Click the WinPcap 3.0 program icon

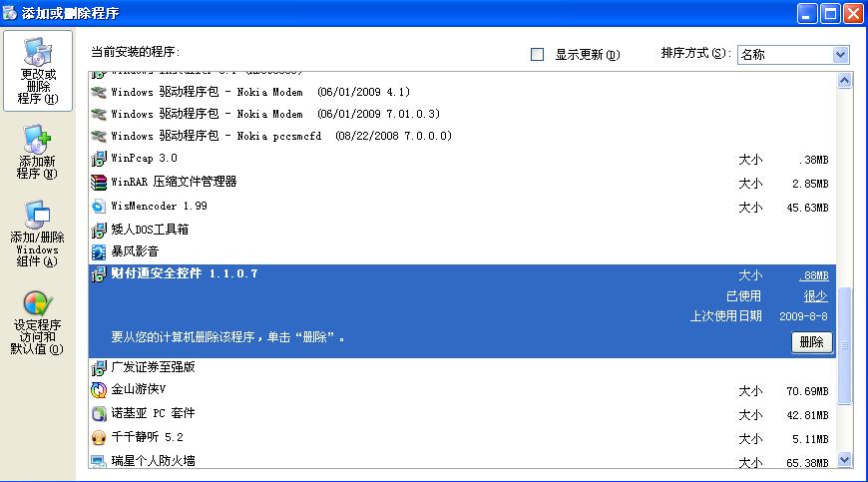(x=98, y=159)
